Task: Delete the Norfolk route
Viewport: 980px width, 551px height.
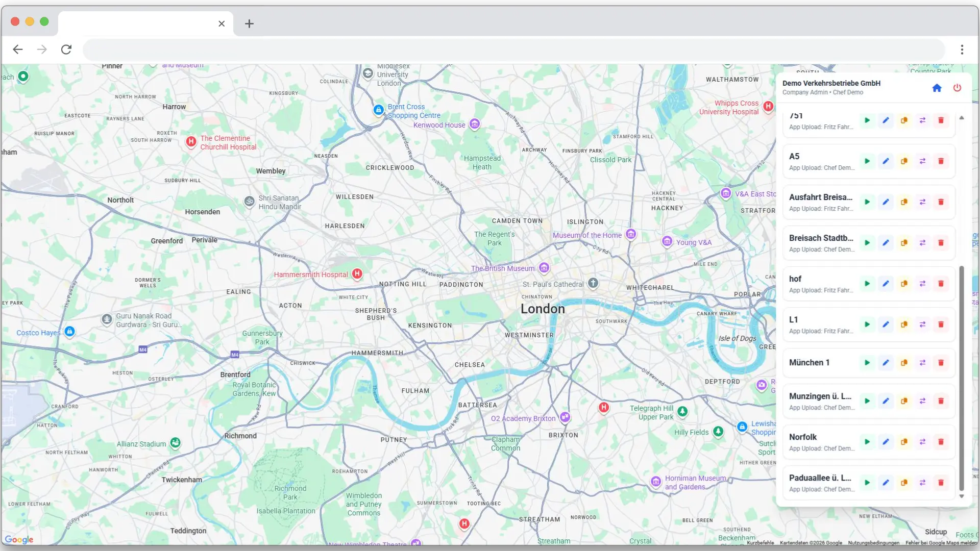Action: (x=941, y=442)
